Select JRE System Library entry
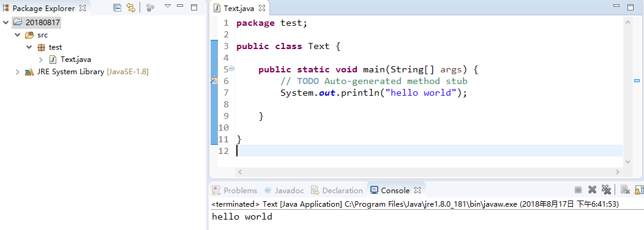 [92, 72]
